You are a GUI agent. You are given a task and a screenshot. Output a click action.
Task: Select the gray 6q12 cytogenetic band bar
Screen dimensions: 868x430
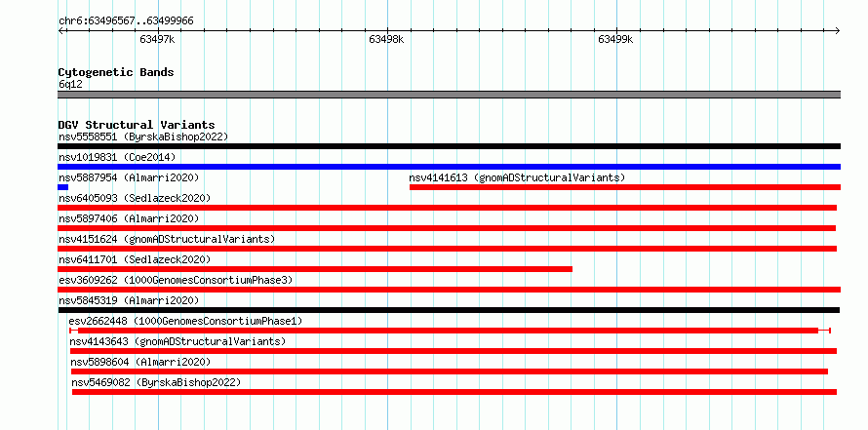coord(449,95)
